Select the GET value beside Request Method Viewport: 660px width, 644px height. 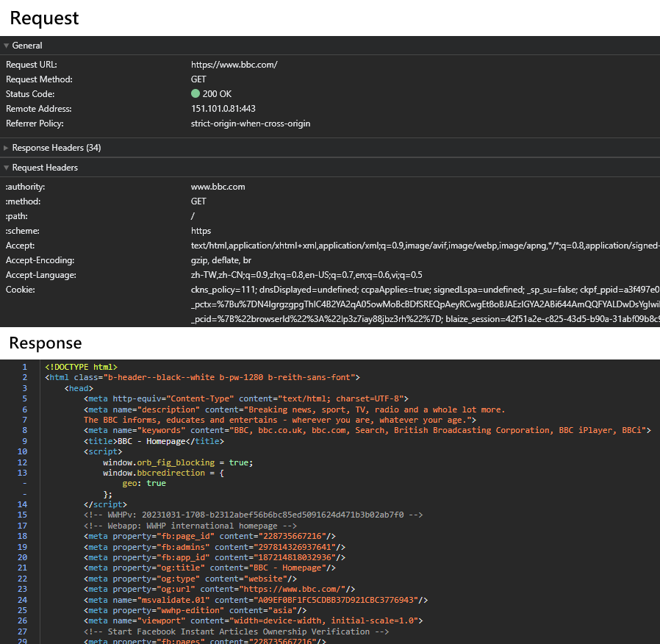[x=198, y=79]
